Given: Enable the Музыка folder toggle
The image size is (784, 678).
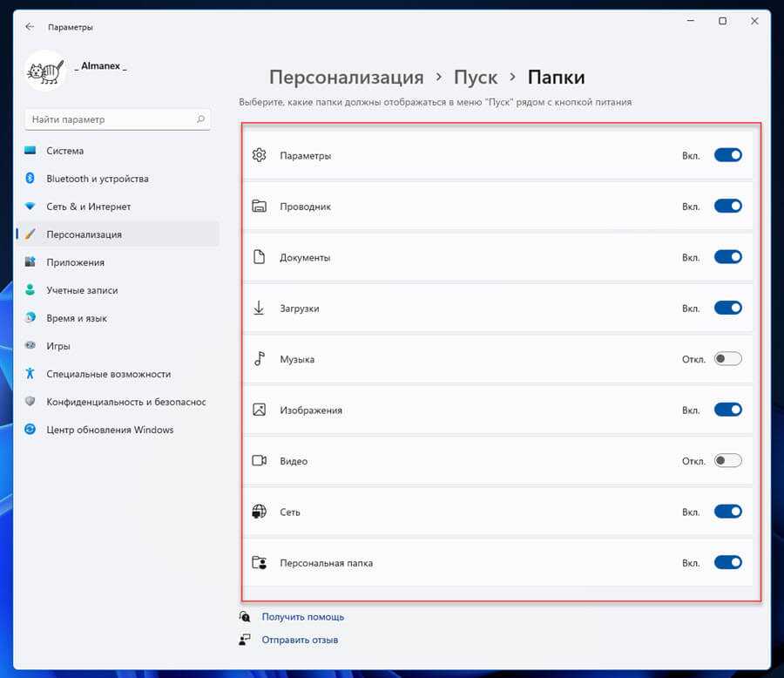Looking at the screenshot, I should [727, 359].
